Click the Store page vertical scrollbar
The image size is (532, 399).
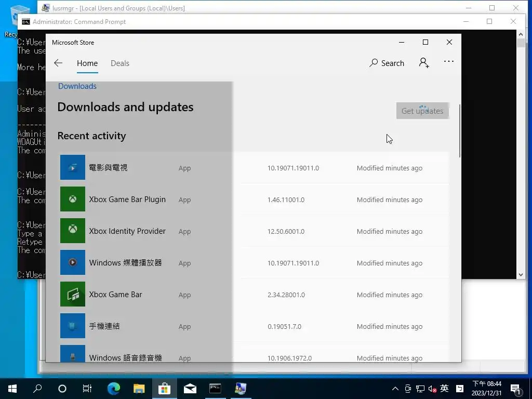click(x=459, y=131)
